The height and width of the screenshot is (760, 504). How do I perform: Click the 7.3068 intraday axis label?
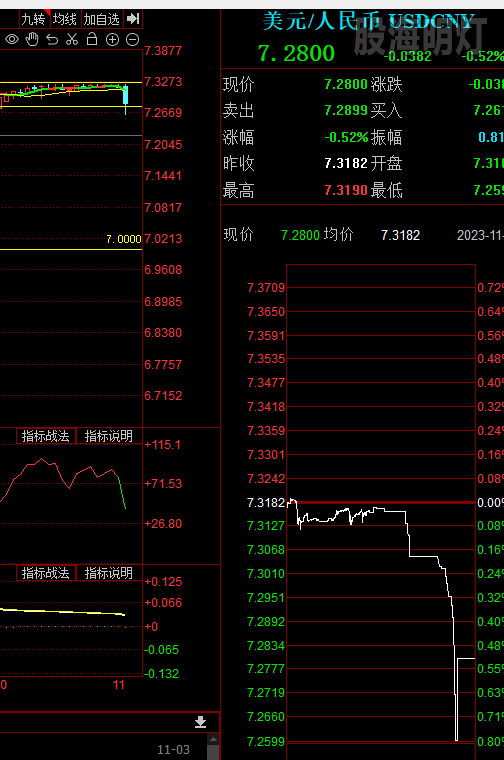(x=266, y=550)
